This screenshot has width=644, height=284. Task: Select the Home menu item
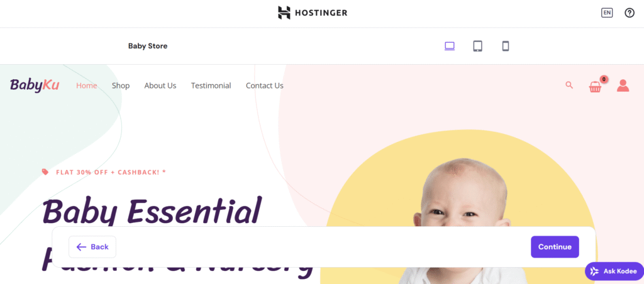[87, 85]
